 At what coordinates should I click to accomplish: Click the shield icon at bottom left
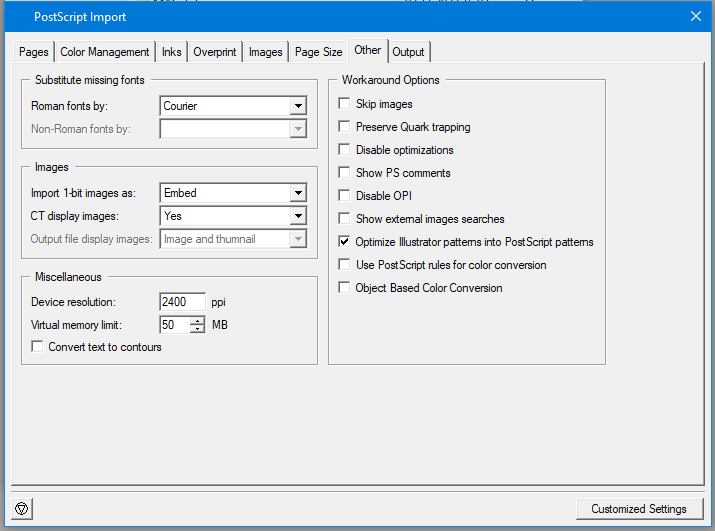pyautogui.click(x=22, y=509)
